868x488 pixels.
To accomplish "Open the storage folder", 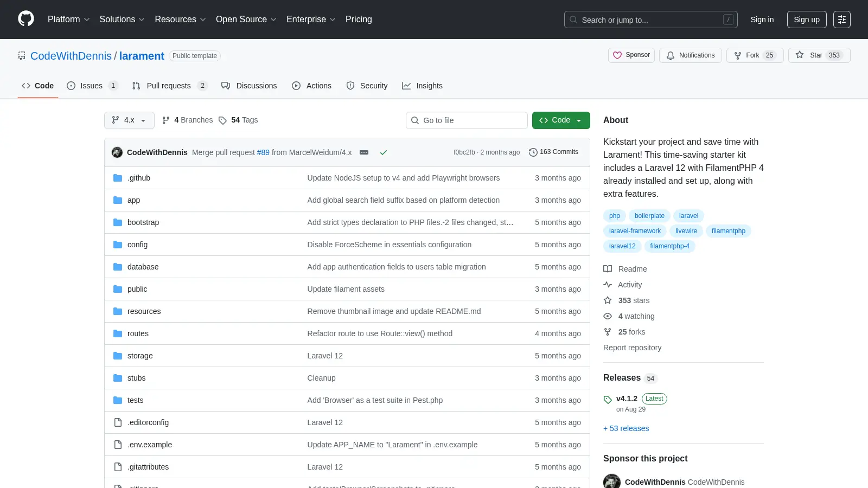I will [140, 356].
